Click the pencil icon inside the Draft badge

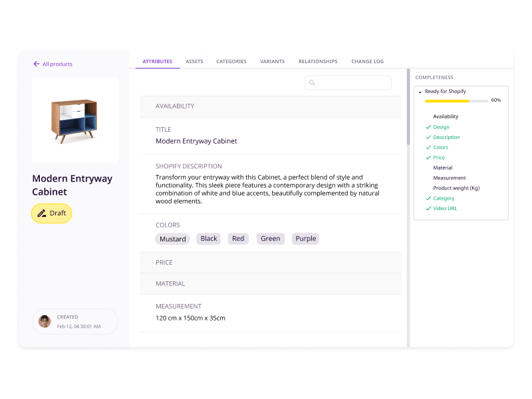[x=43, y=213]
